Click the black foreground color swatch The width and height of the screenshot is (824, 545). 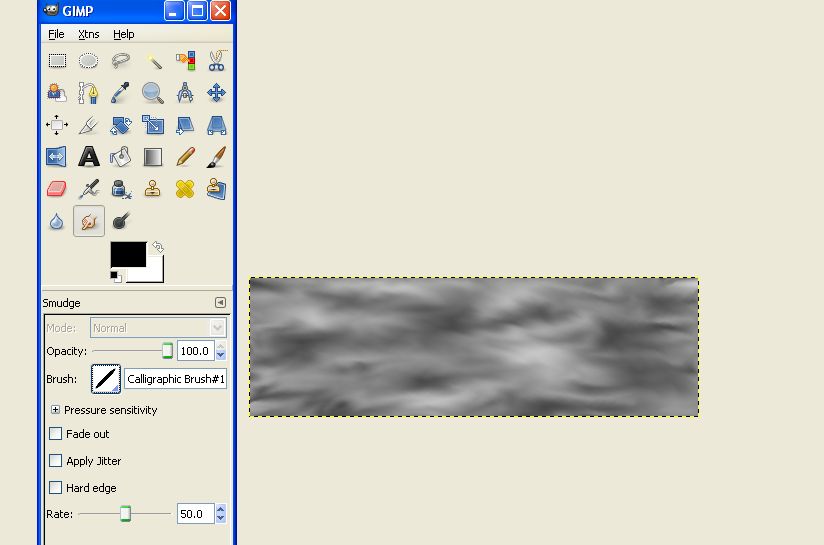[x=128, y=254]
